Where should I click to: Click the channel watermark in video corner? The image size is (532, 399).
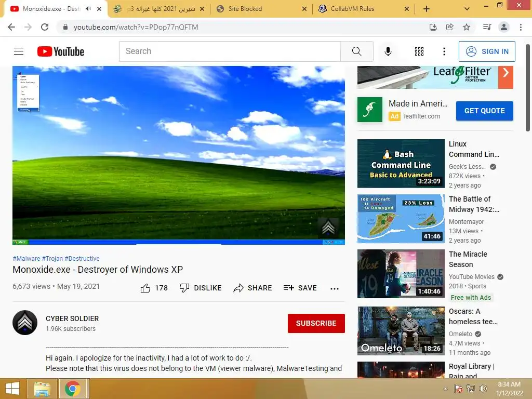click(328, 228)
